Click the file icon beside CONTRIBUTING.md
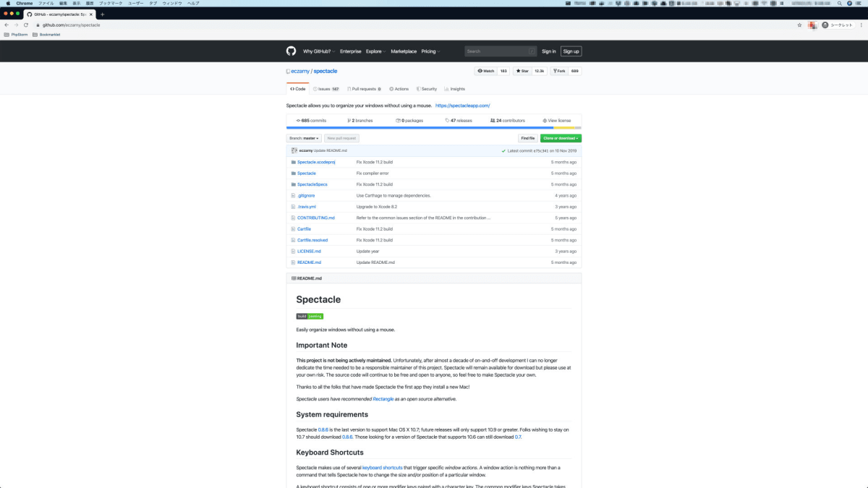Viewport: 868px width, 488px height. coord(292,218)
